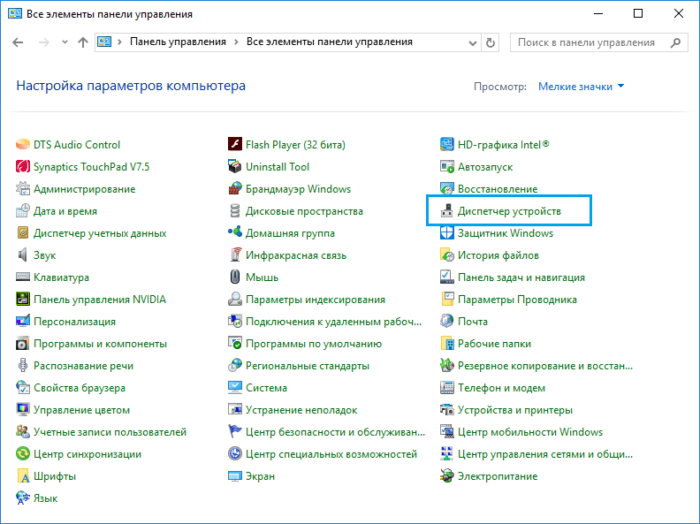Open Программы и компоненты link
This screenshot has height=524, width=700.
click(100, 344)
